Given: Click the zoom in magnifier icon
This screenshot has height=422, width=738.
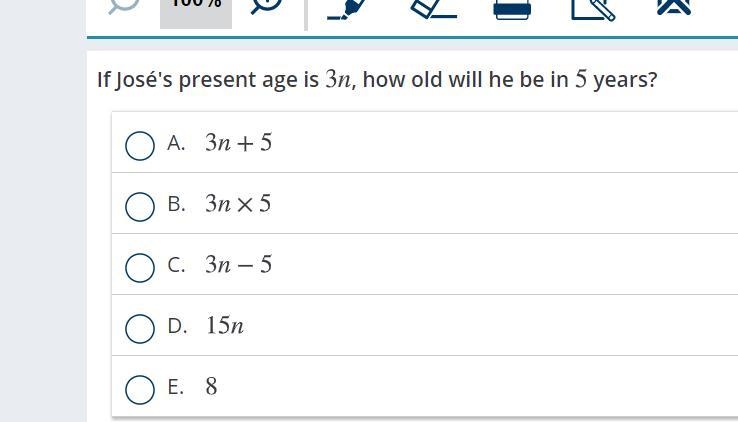Looking at the screenshot, I should [x=266, y=6].
